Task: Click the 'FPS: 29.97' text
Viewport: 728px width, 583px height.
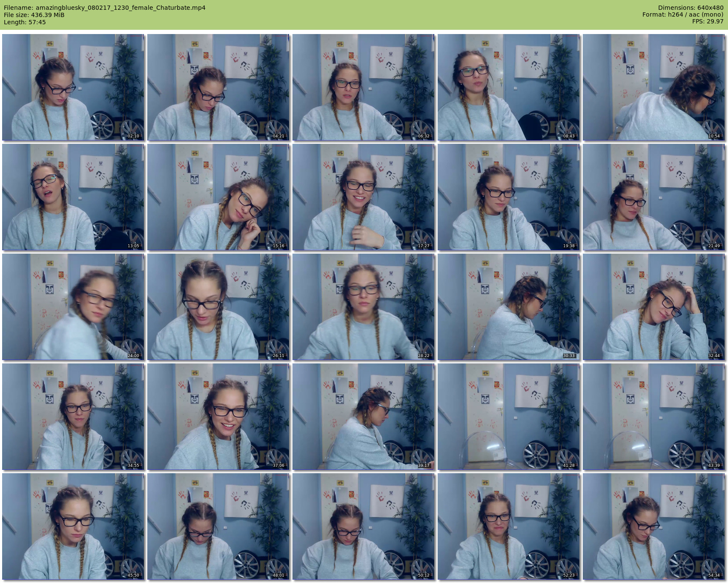Action: click(x=708, y=22)
